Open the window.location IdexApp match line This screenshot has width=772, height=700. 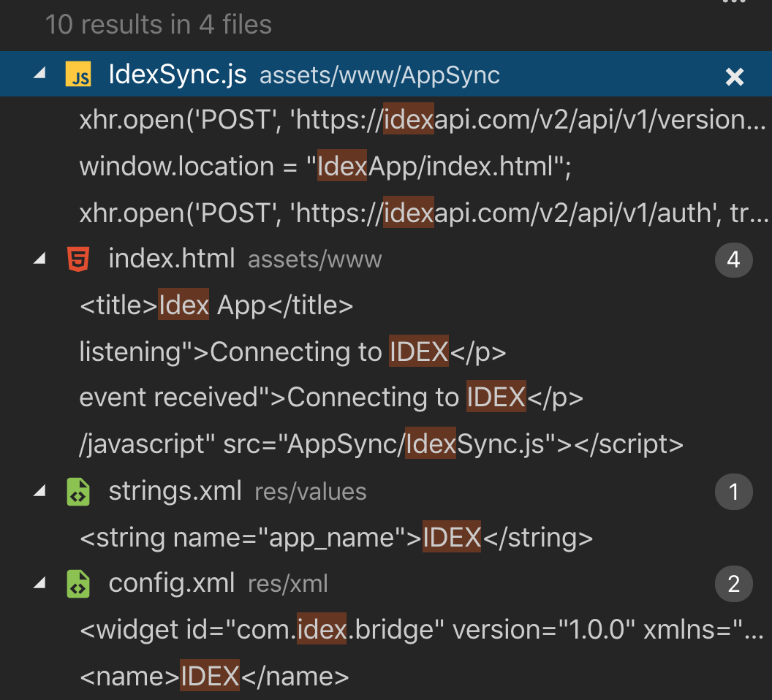(325, 167)
